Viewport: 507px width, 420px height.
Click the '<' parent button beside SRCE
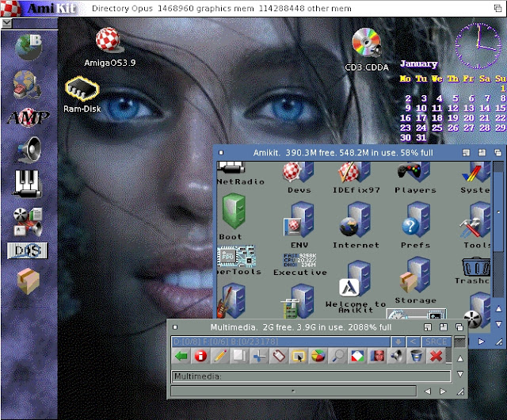[413, 342]
